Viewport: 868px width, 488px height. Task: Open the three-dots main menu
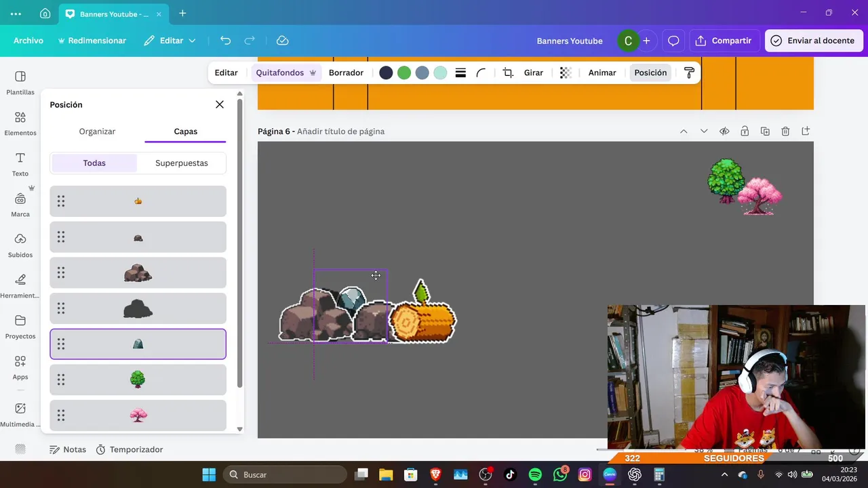(x=16, y=14)
